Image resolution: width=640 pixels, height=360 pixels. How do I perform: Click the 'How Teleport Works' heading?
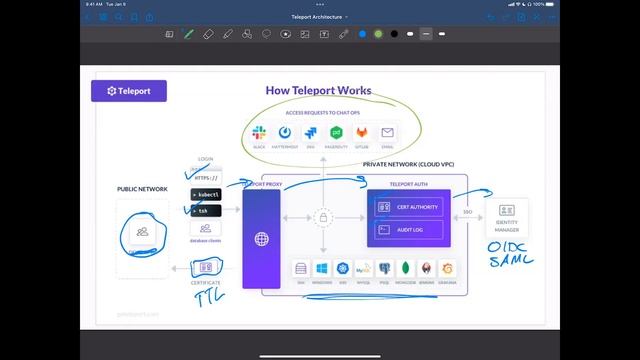click(x=318, y=91)
